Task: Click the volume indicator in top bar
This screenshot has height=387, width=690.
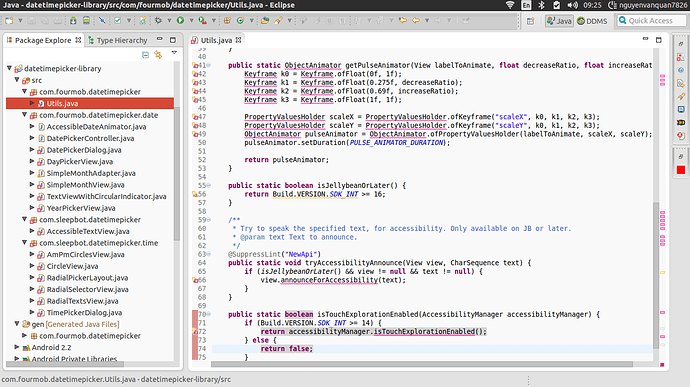Action: (573, 5)
